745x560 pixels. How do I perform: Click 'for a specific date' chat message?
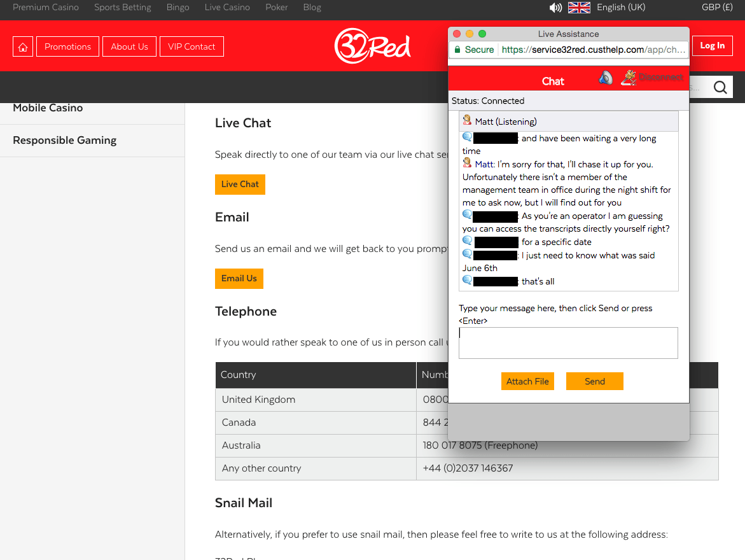[x=557, y=242]
